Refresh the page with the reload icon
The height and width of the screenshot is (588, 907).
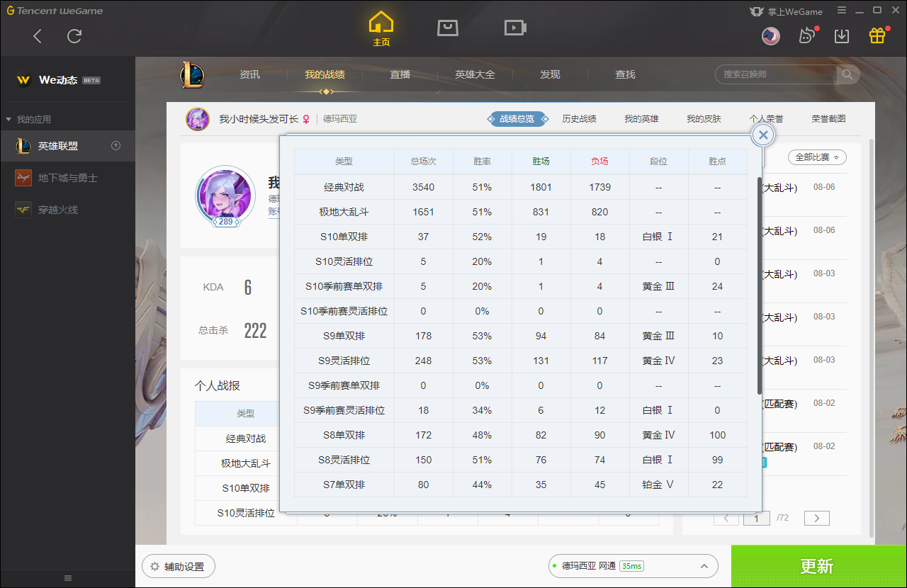click(74, 36)
